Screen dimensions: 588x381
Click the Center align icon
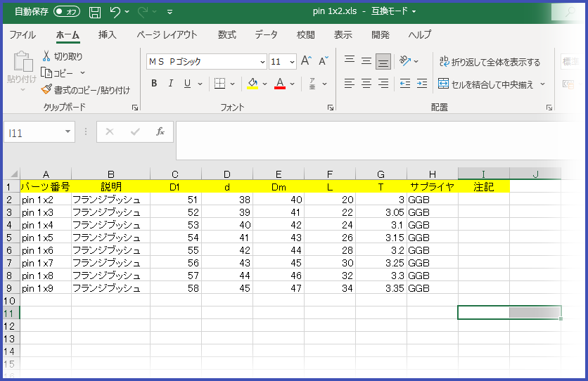[x=366, y=84]
